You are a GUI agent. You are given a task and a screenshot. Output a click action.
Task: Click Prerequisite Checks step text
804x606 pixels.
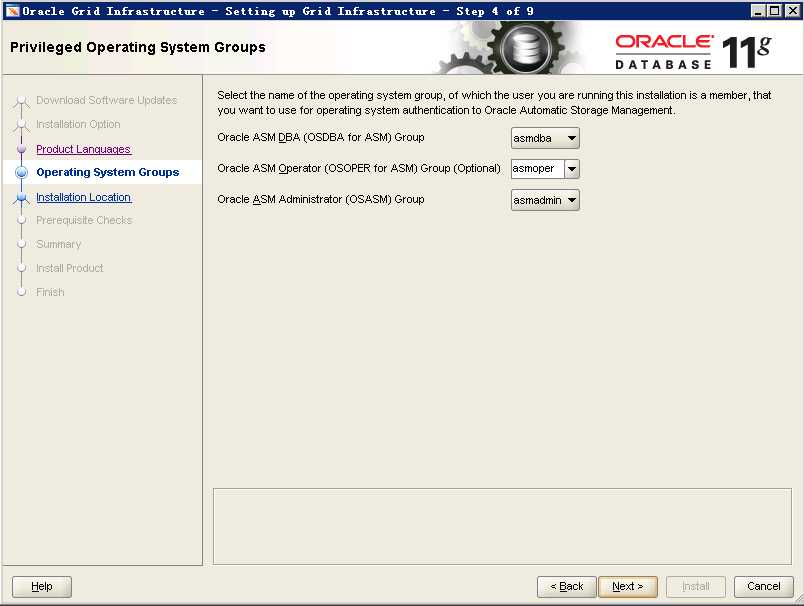click(84, 220)
